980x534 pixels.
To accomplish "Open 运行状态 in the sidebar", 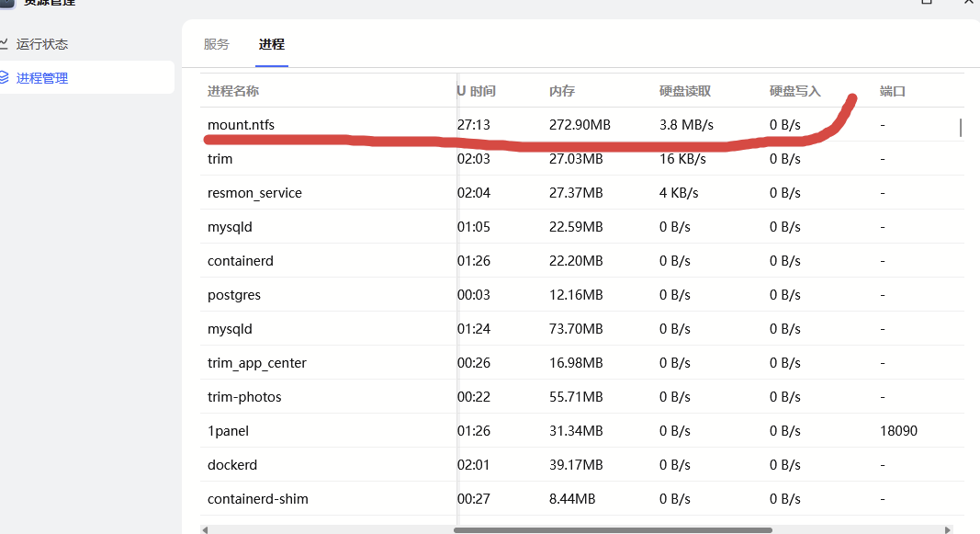I will point(42,44).
